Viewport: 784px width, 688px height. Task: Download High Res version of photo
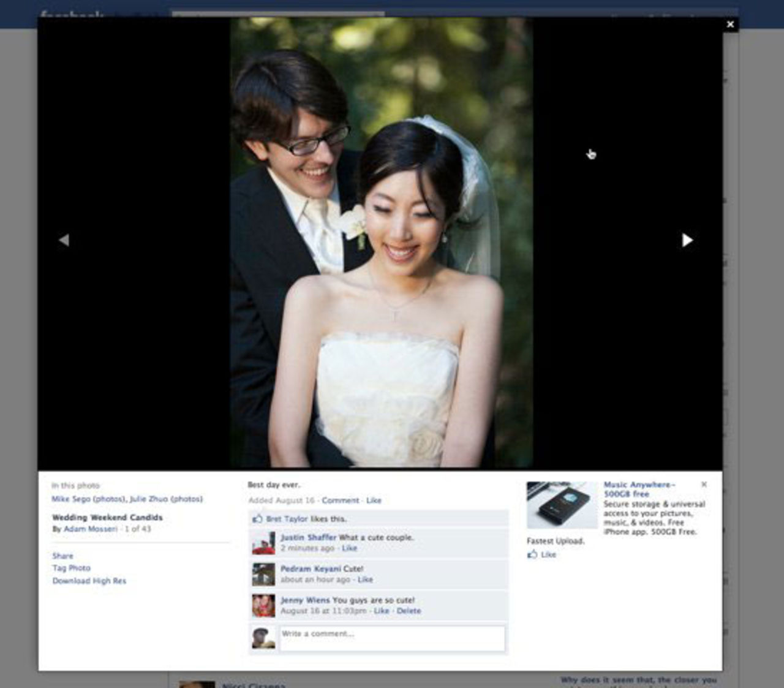(x=89, y=581)
